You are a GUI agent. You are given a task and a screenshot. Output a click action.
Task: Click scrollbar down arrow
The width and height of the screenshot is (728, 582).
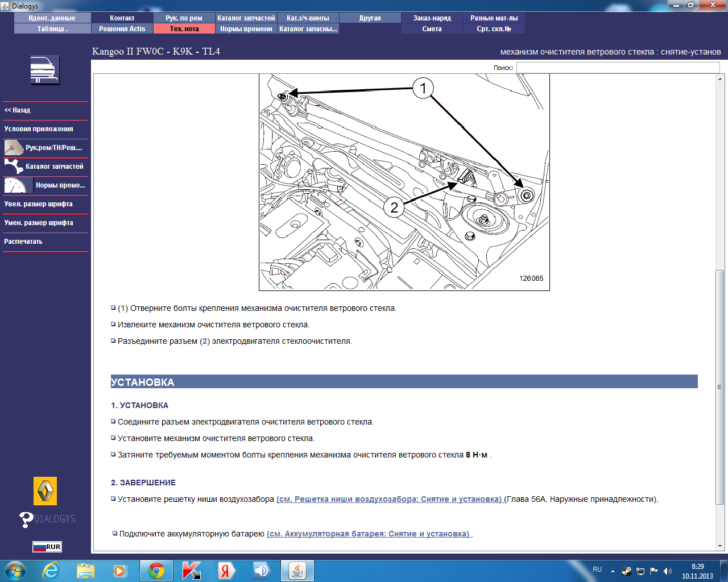pyautogui.click(x=720, y=546)
